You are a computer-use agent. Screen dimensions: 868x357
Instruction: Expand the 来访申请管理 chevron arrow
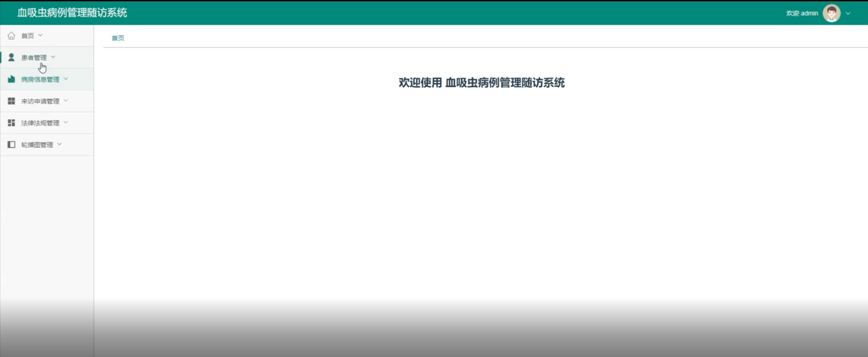(66, 100)
